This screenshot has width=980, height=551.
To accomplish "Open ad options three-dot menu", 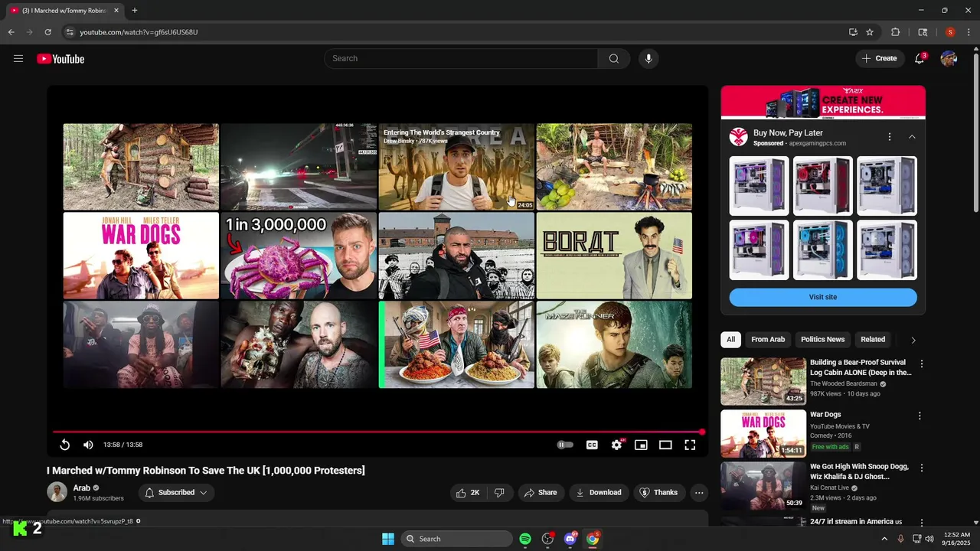I will [889, 137].
